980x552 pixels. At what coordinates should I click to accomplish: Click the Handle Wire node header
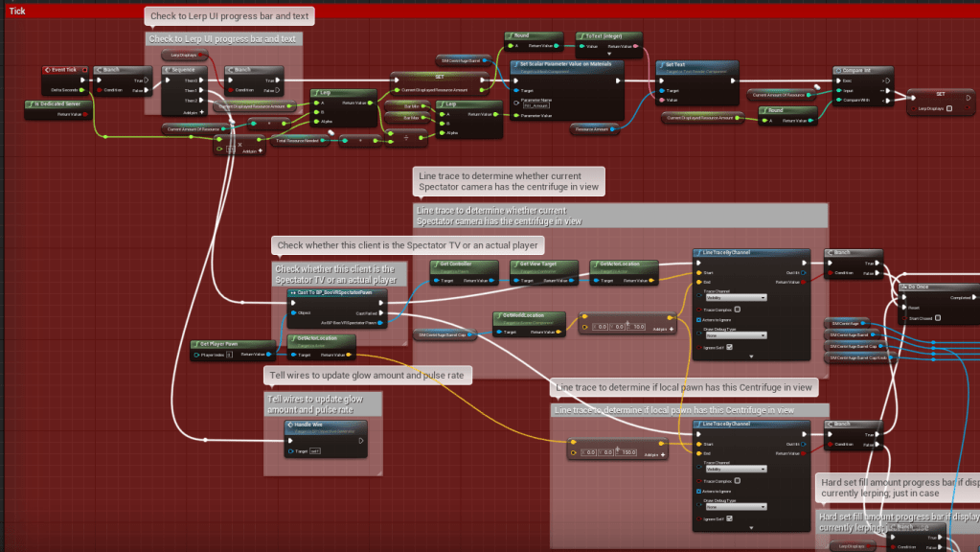(311, 425)
